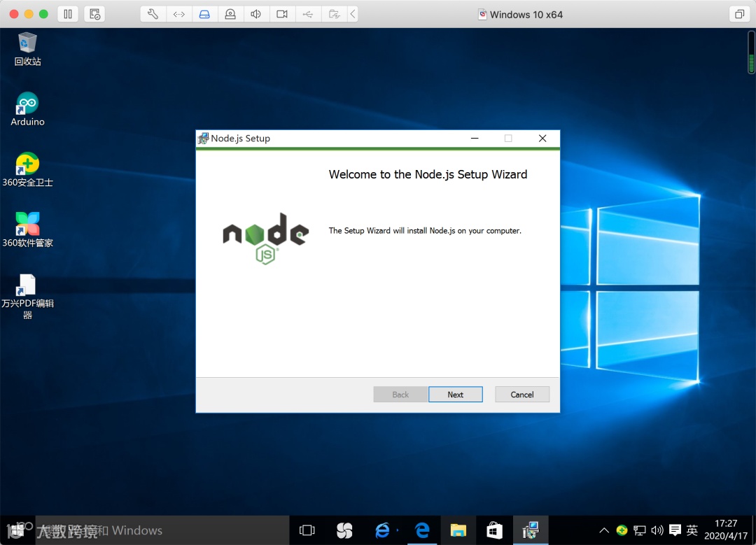Select the Arduino desktop shortcut
This screenshot has width=756, height=545.
[27, 109]
